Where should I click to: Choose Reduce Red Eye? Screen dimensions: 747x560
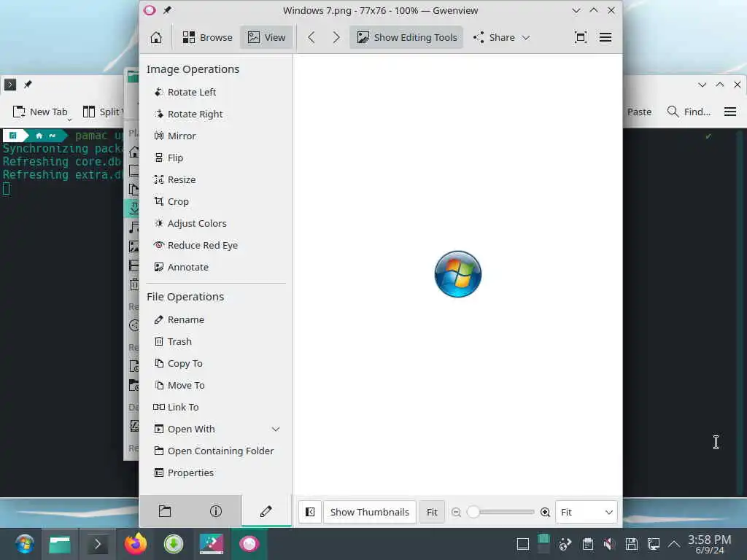(196, 245)
